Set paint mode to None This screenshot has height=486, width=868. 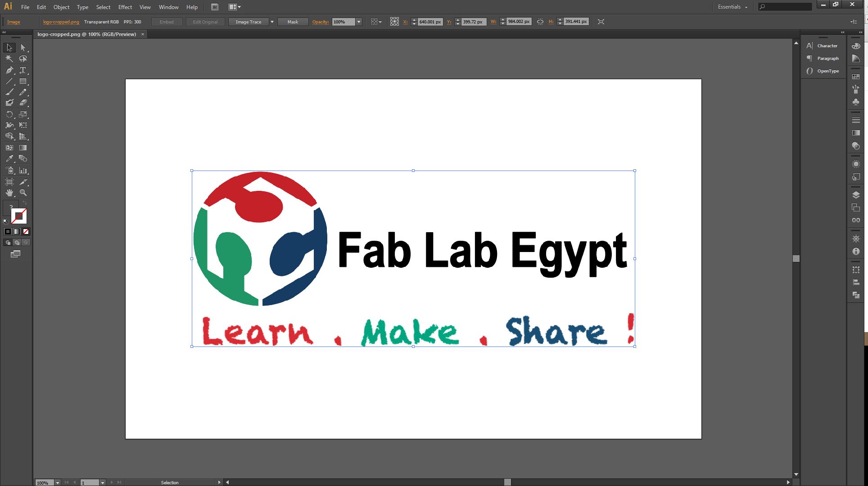26,231
